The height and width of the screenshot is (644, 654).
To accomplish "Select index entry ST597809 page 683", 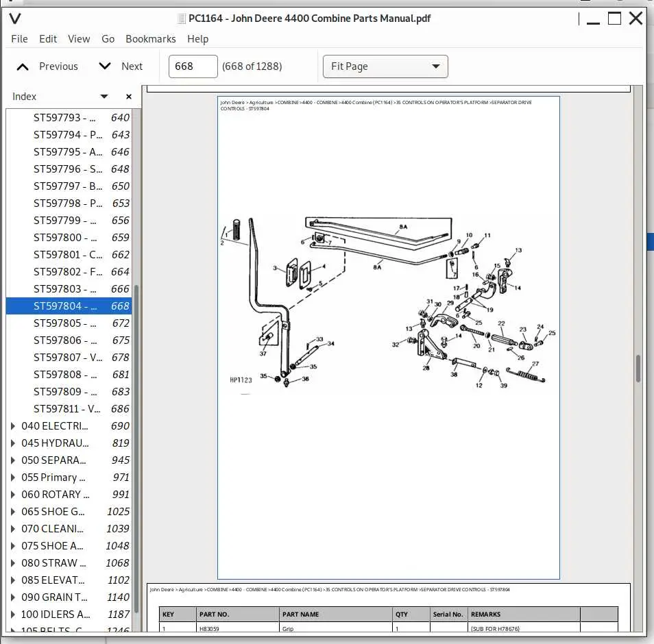I will 69,391.
